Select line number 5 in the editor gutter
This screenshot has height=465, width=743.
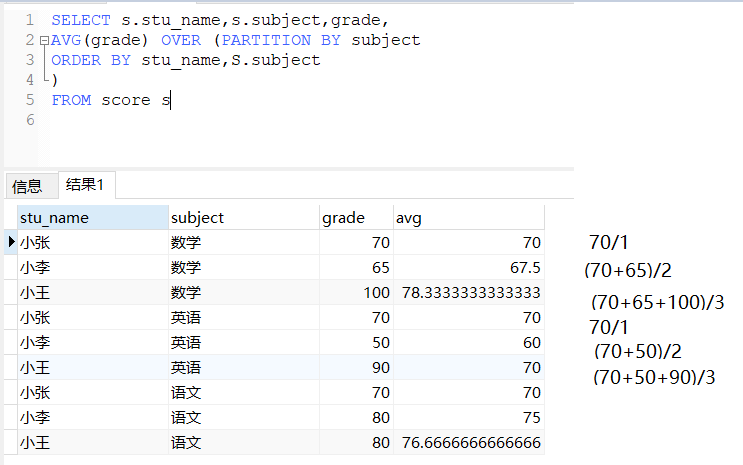coord(30,100)
